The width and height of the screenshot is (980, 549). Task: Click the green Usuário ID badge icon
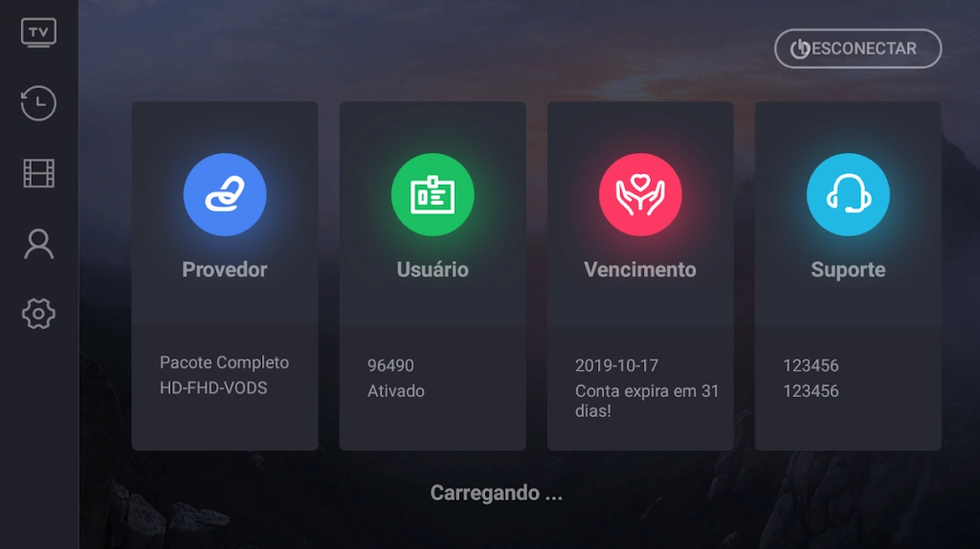[433, 195]
